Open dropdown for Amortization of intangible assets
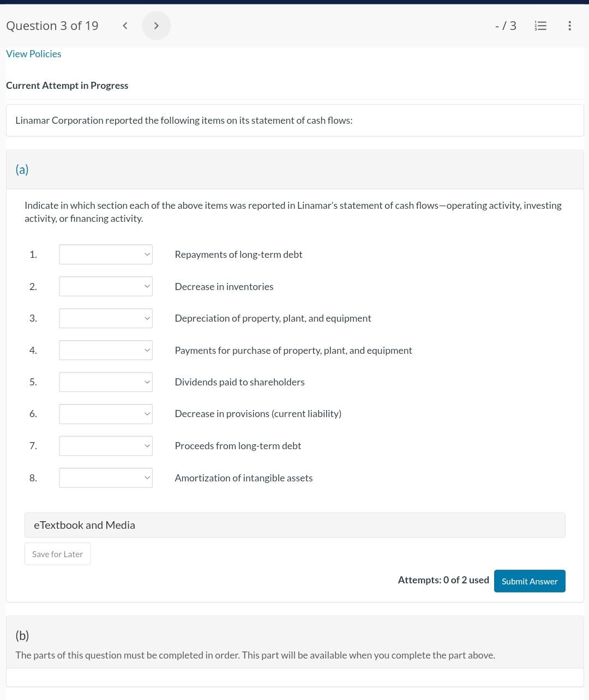This screenshot has height=700, width=589. [x=105, y=477]
